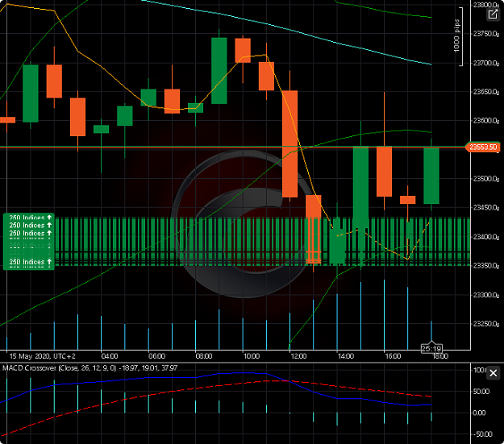
Task: Select the 23400.0 price axis label
Action: (x=486, y=237)
